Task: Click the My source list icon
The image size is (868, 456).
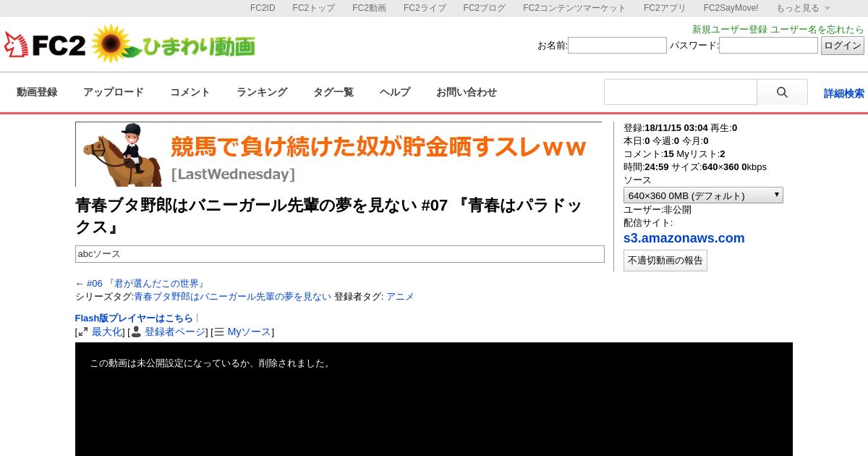Action: coord(219,332)
